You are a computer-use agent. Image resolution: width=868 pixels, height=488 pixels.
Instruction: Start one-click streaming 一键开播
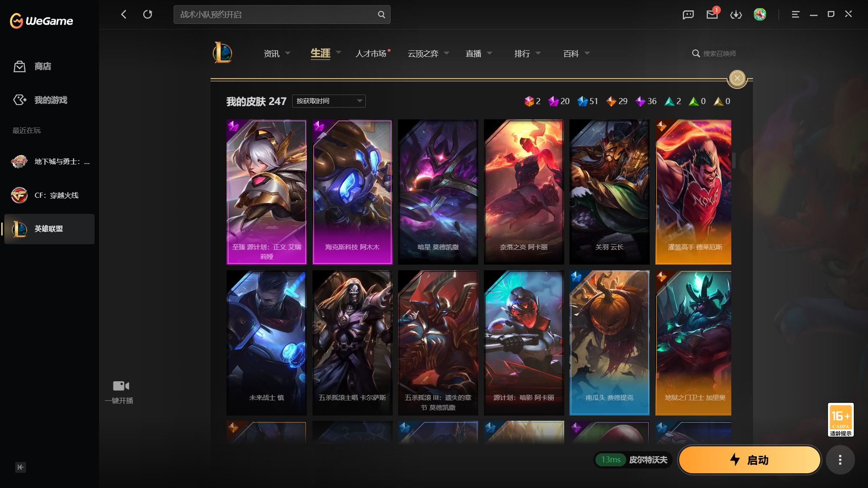point(120,392)
